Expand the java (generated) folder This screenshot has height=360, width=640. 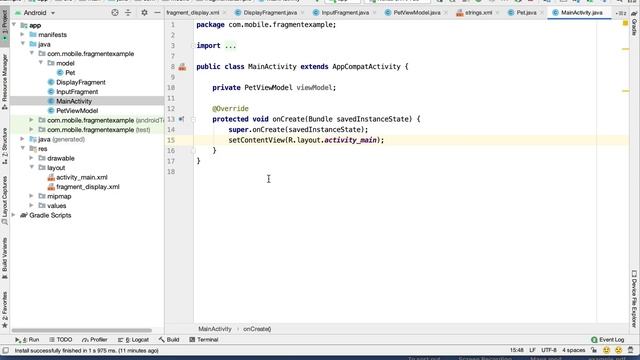(x=22, y=139)
